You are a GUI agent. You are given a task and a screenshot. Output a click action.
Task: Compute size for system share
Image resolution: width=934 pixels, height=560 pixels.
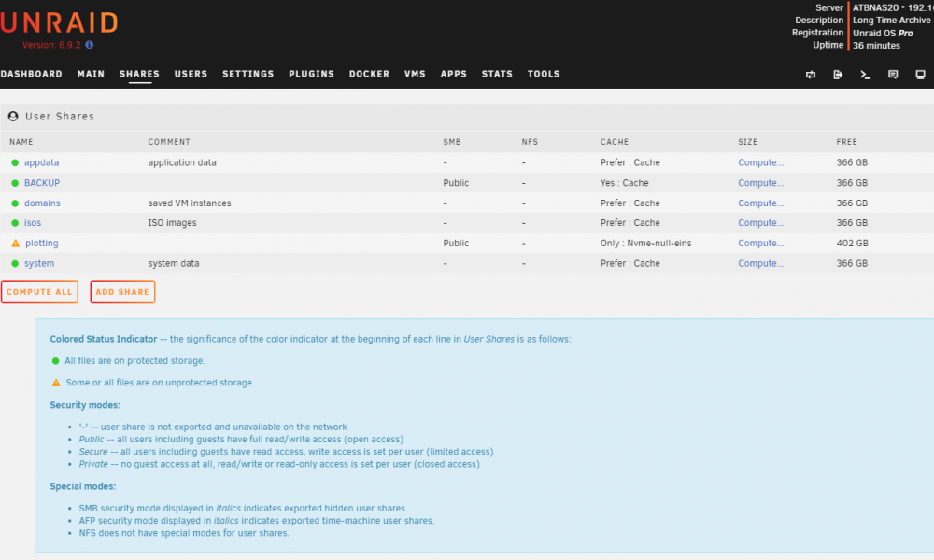click(760, 263)
